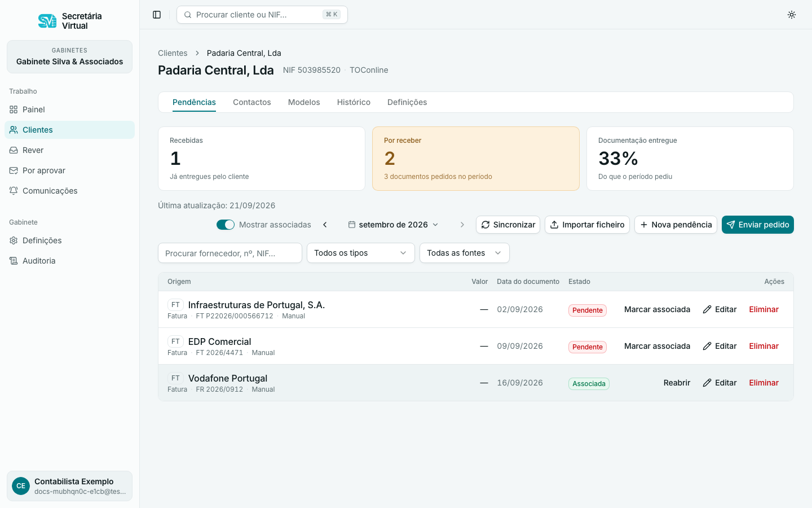The width and height of the screenshot is (812, 508).
Task: Open the Gabinete Silva & Associados selector
Action: [70, 56]
